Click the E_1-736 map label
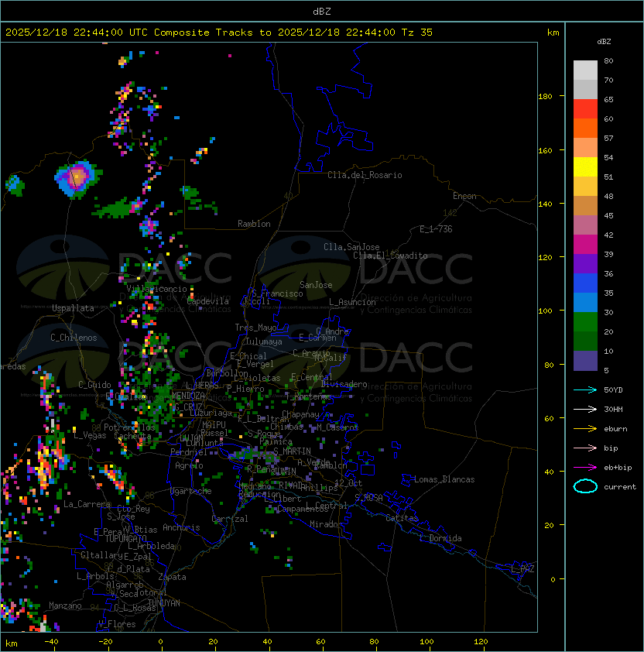This screenshot has width=644, height=652. pyautogui.click(x=436, y=229)
